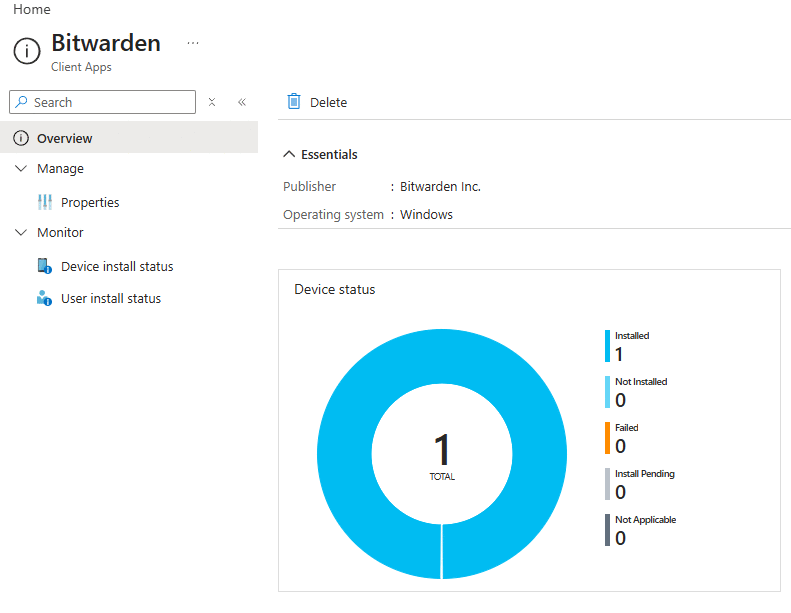Click the Install Pending legend label
The image size is (791, 613).
(645, 474)
